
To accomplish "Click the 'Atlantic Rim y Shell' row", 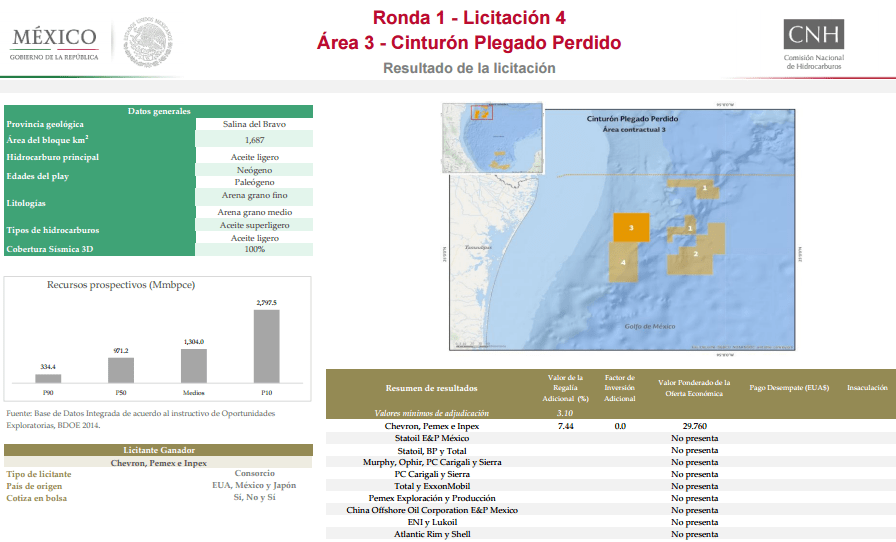I will (x=610, y=534).
